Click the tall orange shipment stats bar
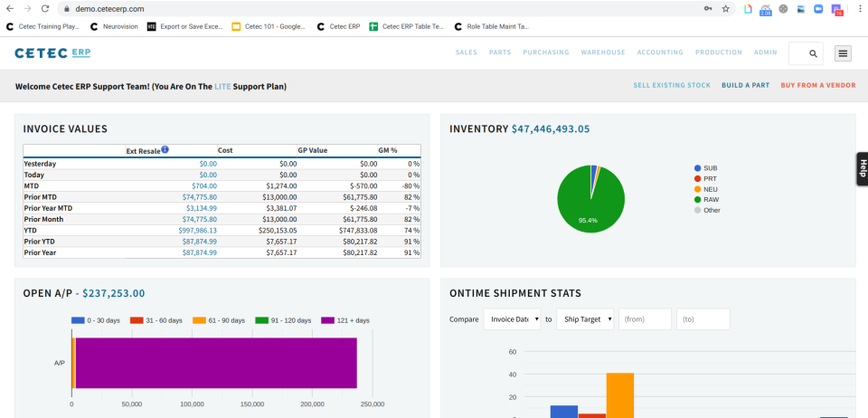This screenshot has height=418, width=868. [x=620, y=395]
